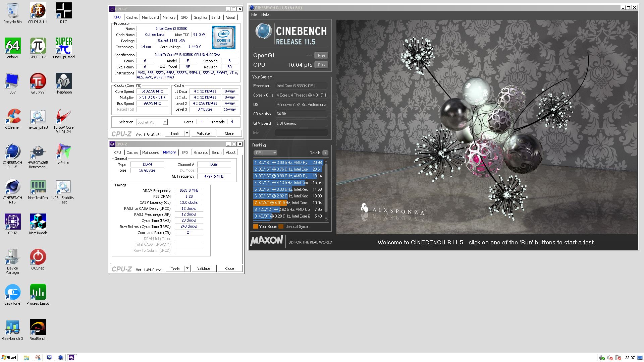Click the muted volume tray icon
The height and width of the screenshot is (362, 644).
(x=610, y=358)
